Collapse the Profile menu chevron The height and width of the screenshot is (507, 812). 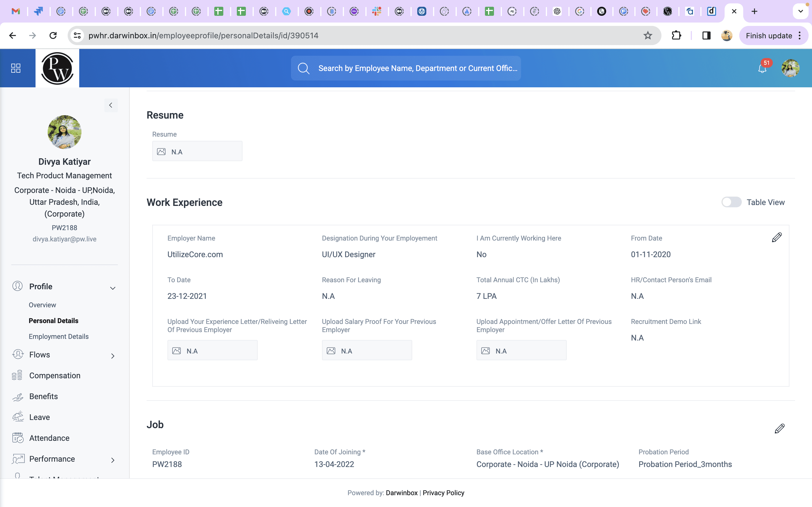[113, 288]
